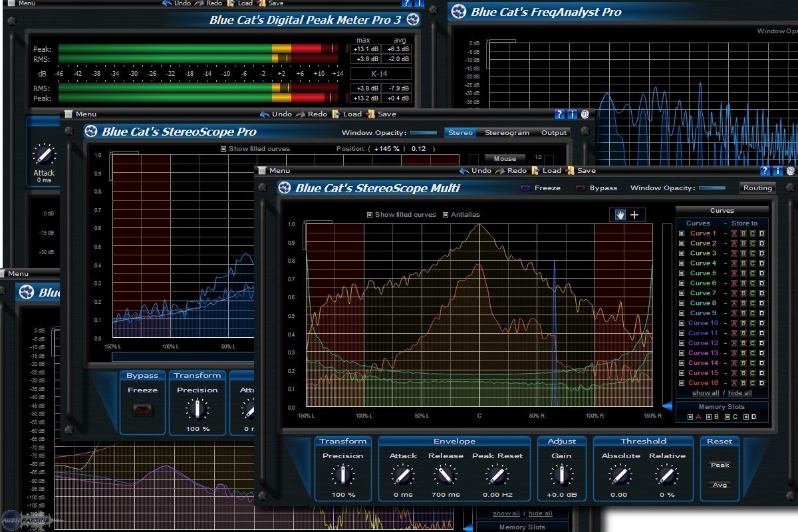Open the K-14 scale selector in Peak Meter

(x=380, y=74)
